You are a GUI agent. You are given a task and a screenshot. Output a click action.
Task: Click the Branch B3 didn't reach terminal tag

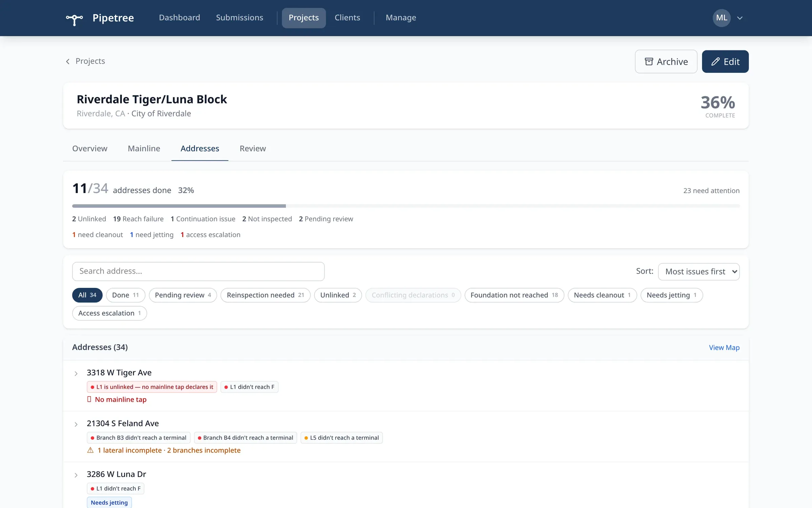138,438
